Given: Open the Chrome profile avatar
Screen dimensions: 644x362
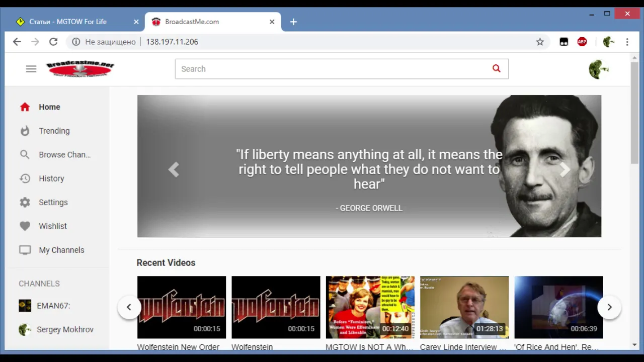Looking at the screenshot, I should tap(608, 42).
